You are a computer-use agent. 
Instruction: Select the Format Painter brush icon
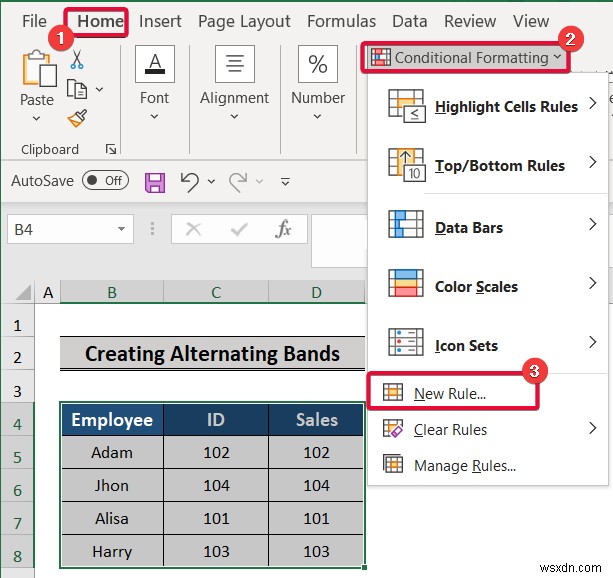click(77, 118)
